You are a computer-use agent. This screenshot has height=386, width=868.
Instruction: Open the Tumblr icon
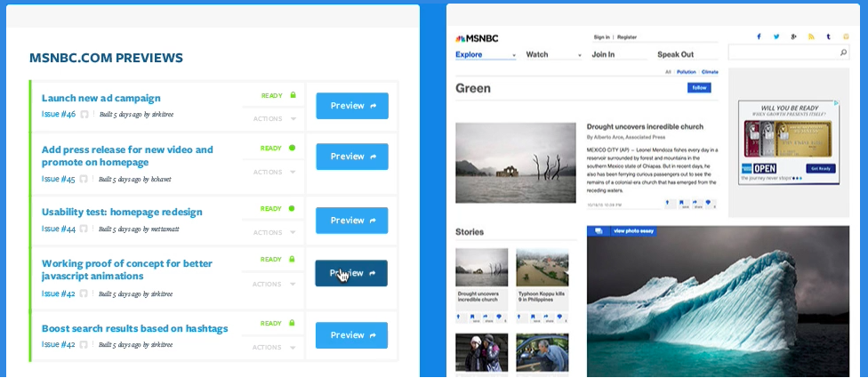(x=828, y=36)
